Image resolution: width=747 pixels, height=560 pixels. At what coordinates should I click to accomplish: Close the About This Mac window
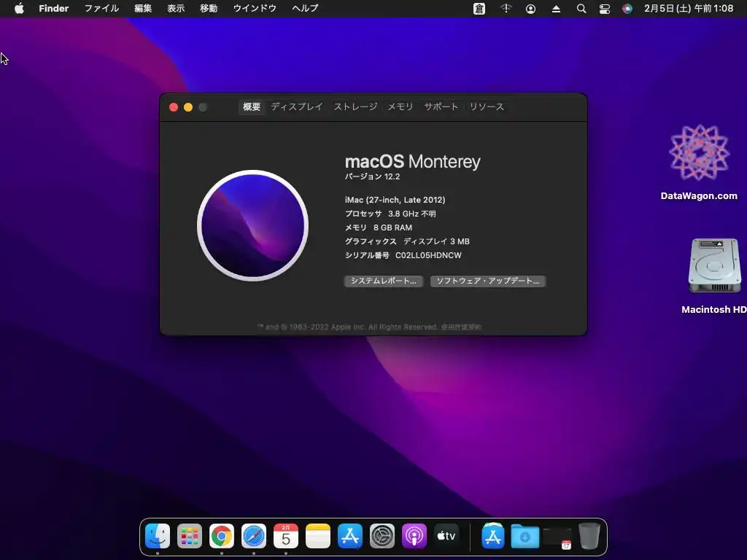(x=174, y=107)
